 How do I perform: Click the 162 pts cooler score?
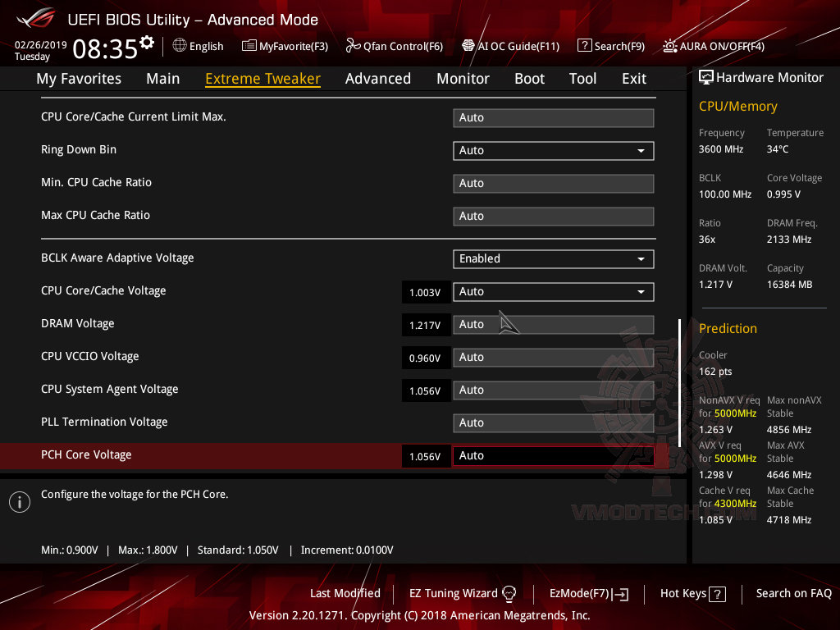point(715,372)
